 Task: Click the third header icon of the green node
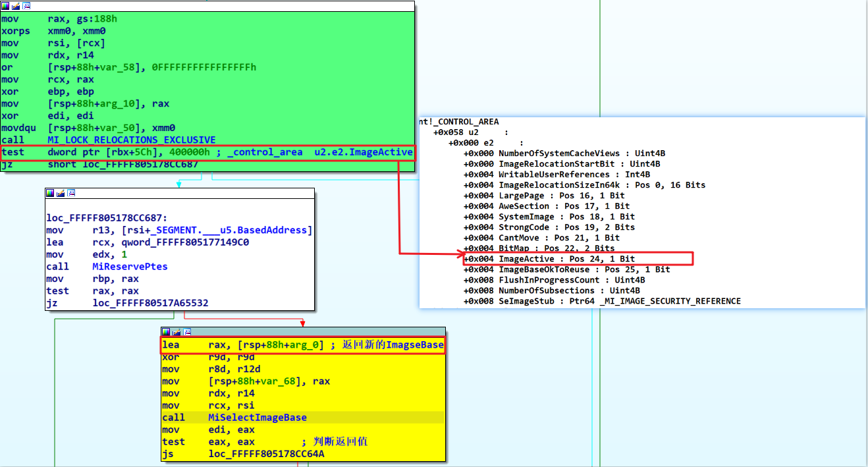click(26, 5)
